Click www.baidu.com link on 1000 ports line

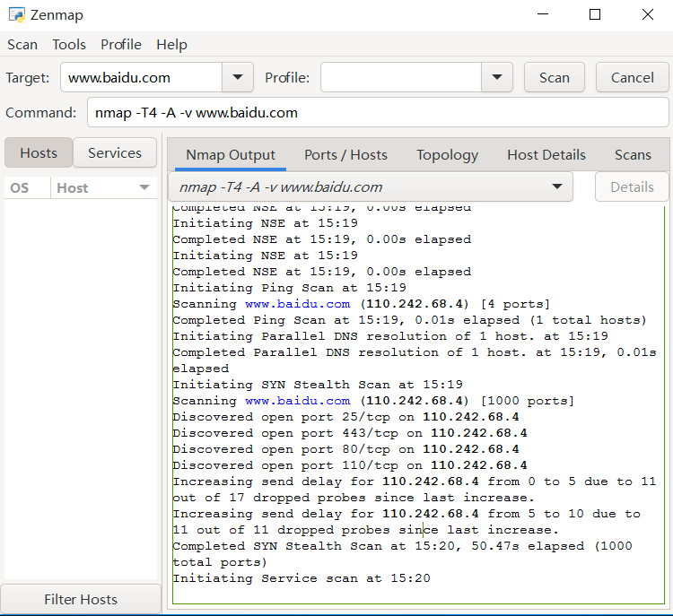[297, 401]
